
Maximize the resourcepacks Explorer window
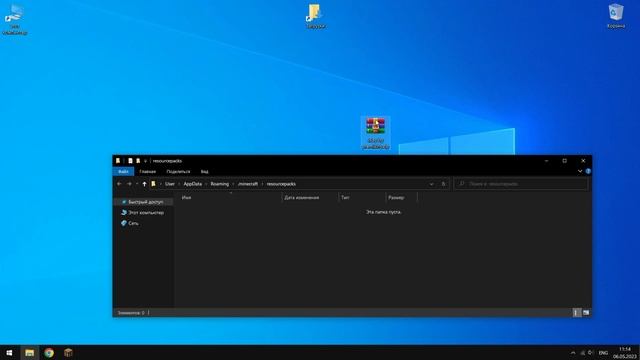click(x=565, y=161)
